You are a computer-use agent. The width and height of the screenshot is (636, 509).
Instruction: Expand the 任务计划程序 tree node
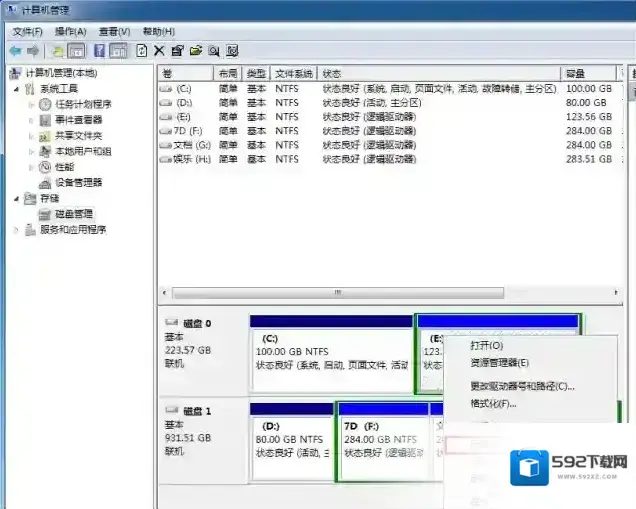point(32,104)
